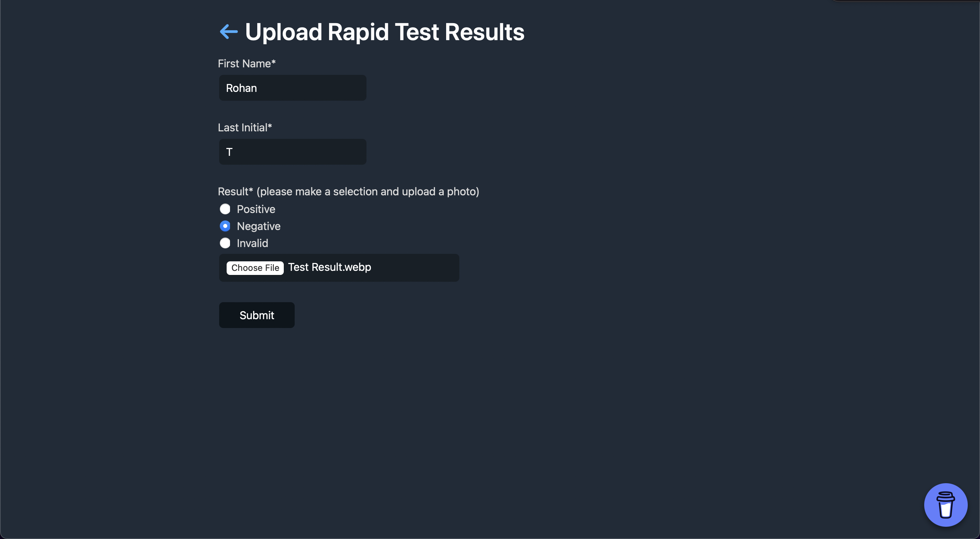This screenshot has width=980, height=539.
Task: Click the Upload Rapid Test Results heading
Action: (x=384, y=32)
